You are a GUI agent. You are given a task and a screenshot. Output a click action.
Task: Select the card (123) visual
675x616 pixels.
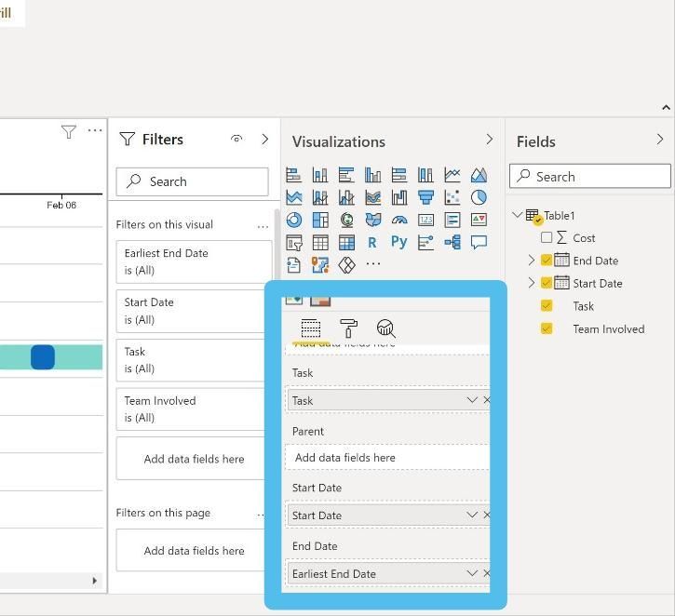[x=425, y=220]
